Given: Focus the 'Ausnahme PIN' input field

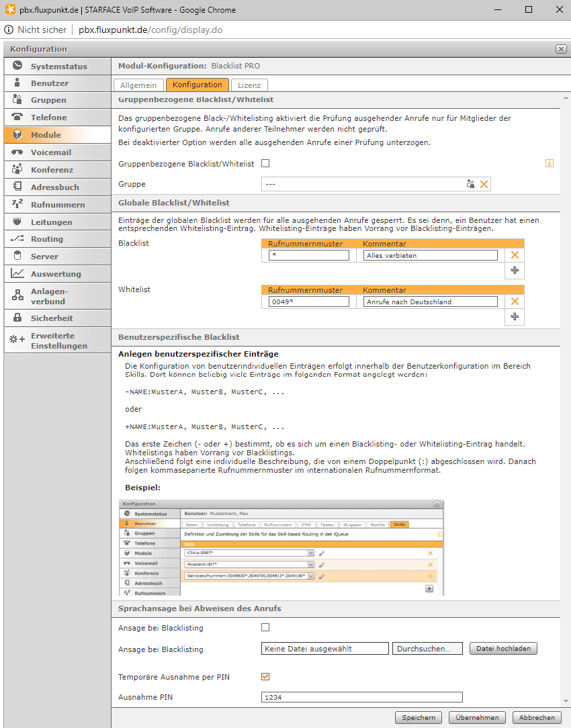Looking at the screenshot, I should pyautogui.click(x=362, y=697).
